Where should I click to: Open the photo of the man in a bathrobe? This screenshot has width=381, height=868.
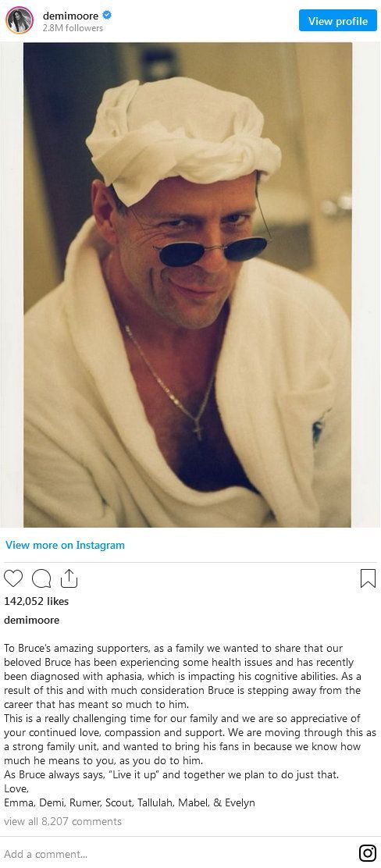pyautogui.click(x=187, y=285)
